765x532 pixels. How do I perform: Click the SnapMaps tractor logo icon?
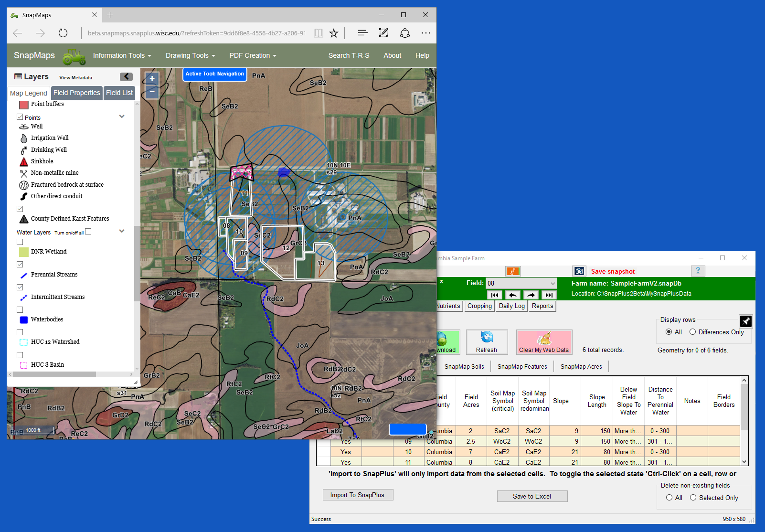tap(74, 56)
